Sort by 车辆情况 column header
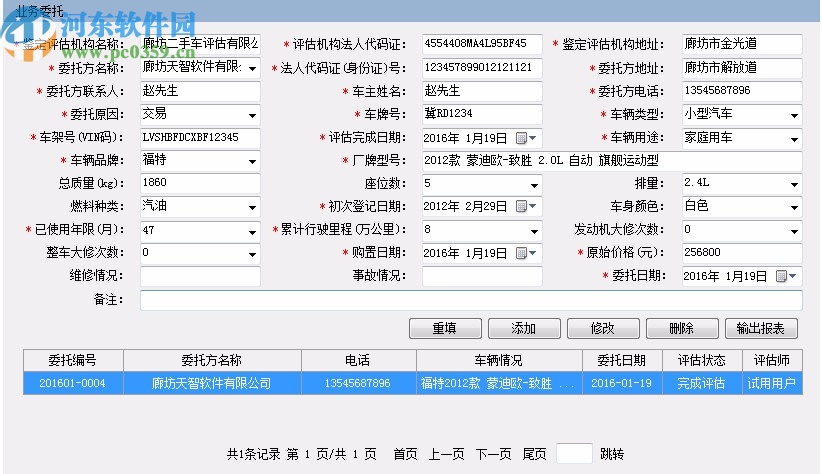The width and height of the screenshot is (822, 474). [x=499, y=360]
